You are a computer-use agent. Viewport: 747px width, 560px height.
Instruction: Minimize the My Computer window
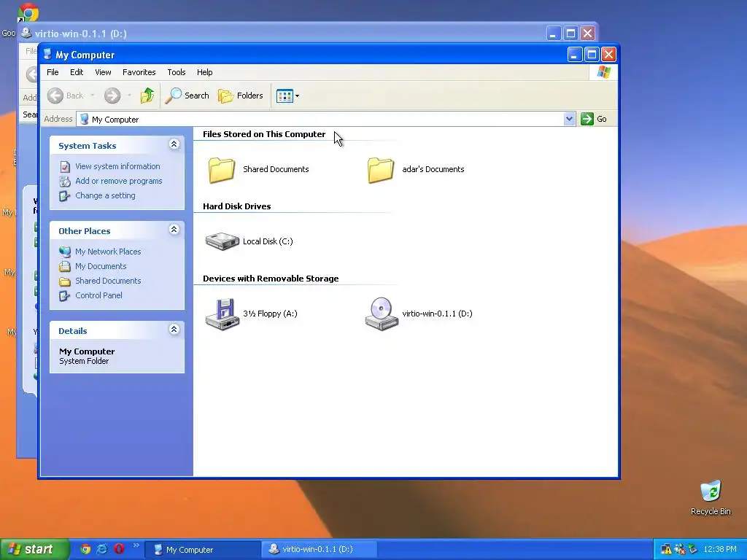(575, 55)
